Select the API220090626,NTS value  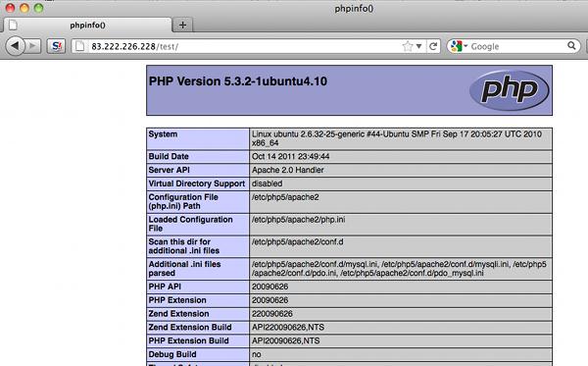(288, 327)
